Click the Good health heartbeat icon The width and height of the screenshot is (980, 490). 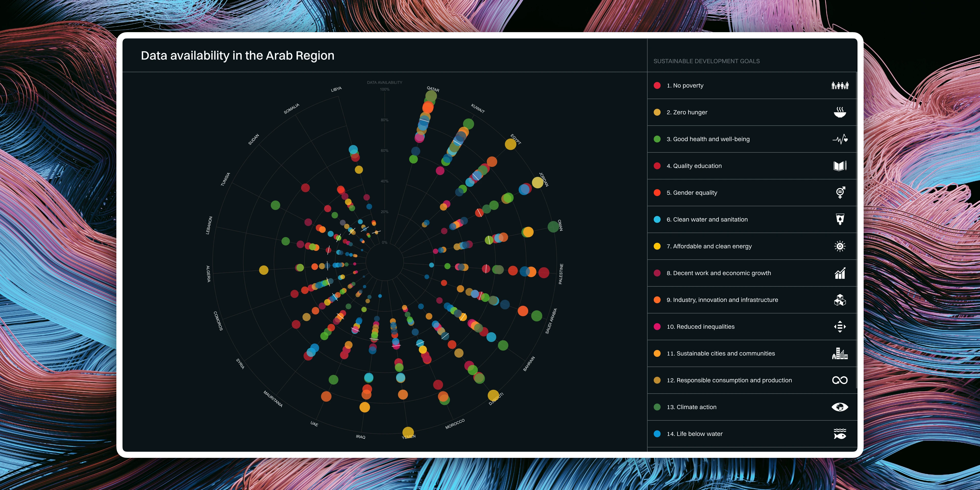click(840, 139)
